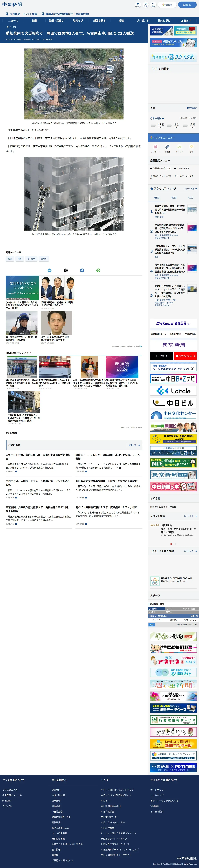Switch ranking to 1週間 tab
This screenshot has width=199, height=868.
[x=173, y=198]
